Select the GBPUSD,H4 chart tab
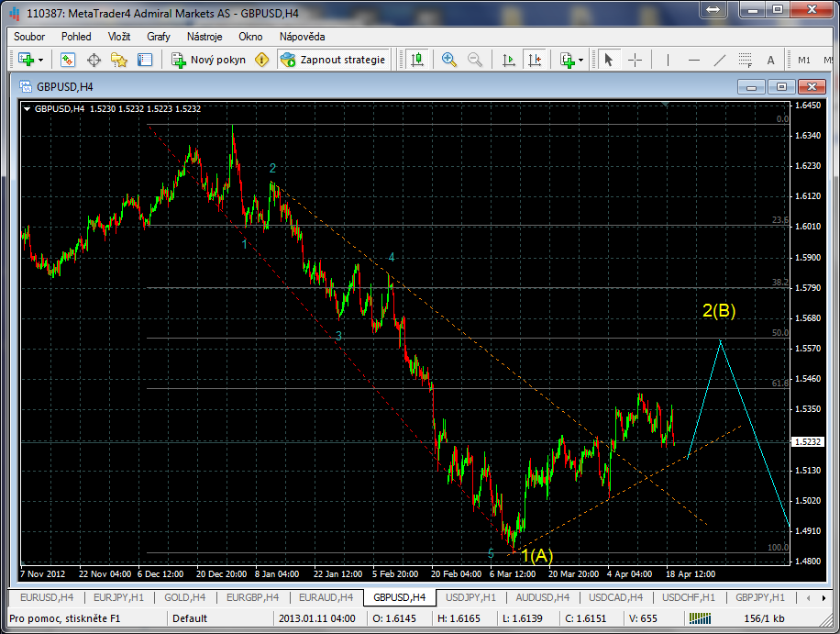 pyautogui.click(x=400, y=597)
